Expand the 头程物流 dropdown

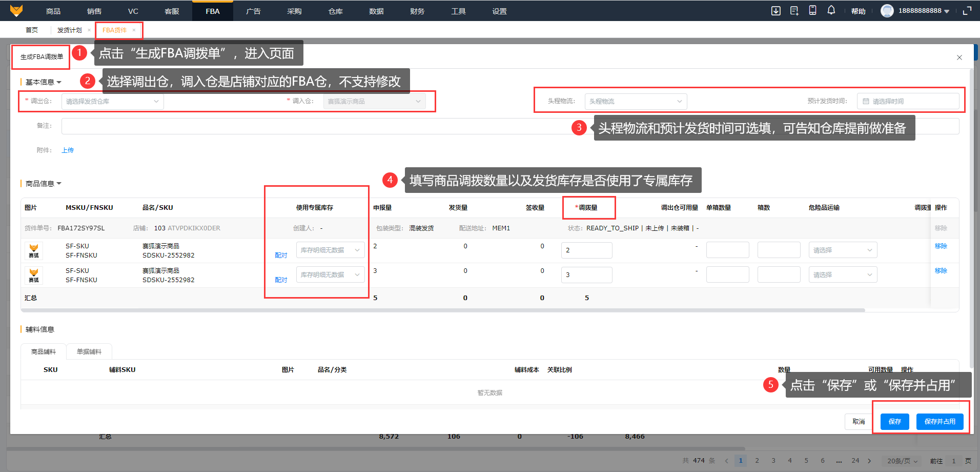[x=635, y=102]
